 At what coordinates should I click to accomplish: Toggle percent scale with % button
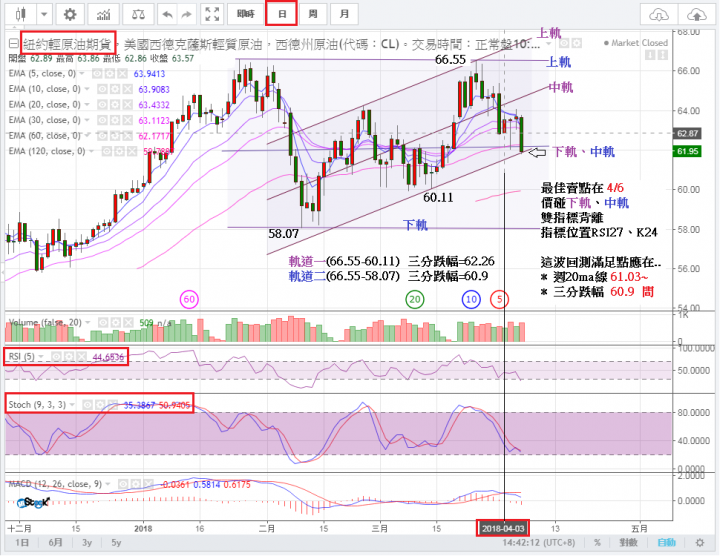click(x=597, y=543)
